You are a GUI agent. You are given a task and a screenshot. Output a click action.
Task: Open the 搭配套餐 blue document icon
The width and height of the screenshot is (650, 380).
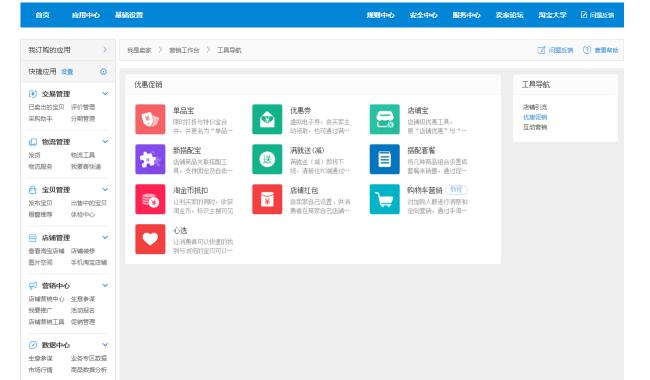tap(385, 159)
